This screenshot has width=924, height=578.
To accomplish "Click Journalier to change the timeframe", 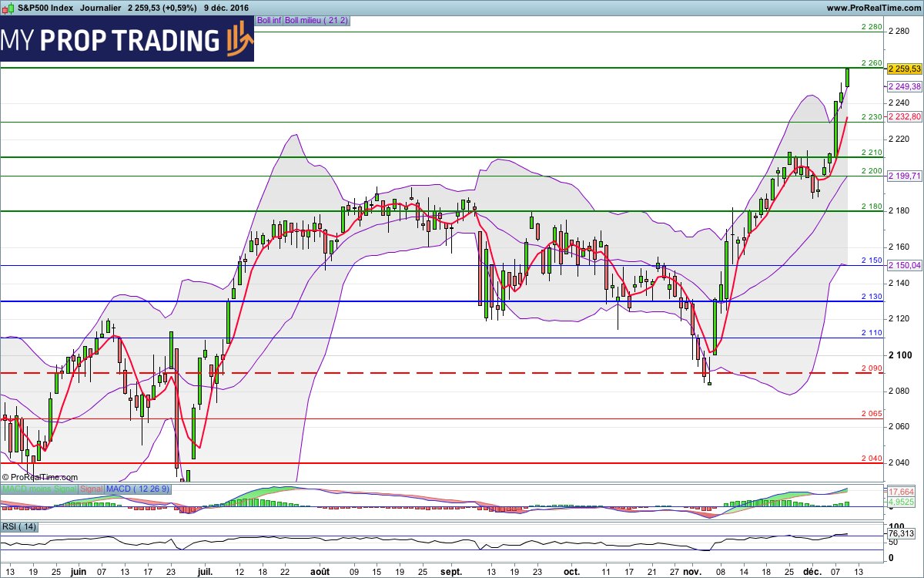I will click(101, 8).
